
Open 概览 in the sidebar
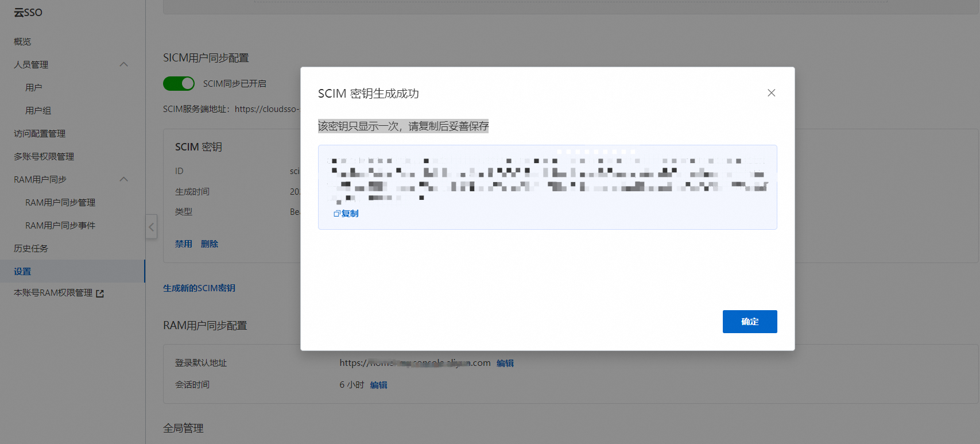point(23,41)
